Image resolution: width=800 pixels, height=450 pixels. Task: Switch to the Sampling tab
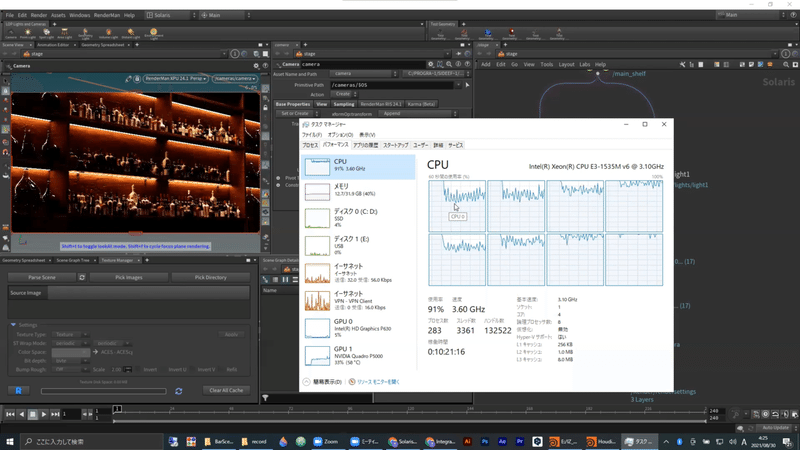tap(343, 104)
